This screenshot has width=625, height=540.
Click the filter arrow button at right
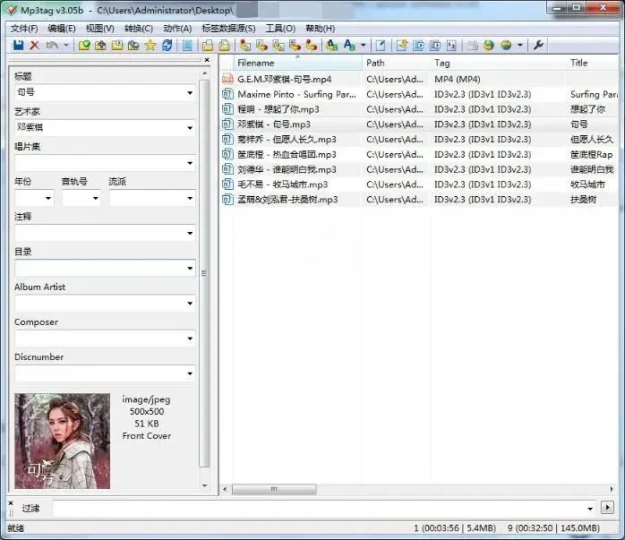(x=607, y=508)
